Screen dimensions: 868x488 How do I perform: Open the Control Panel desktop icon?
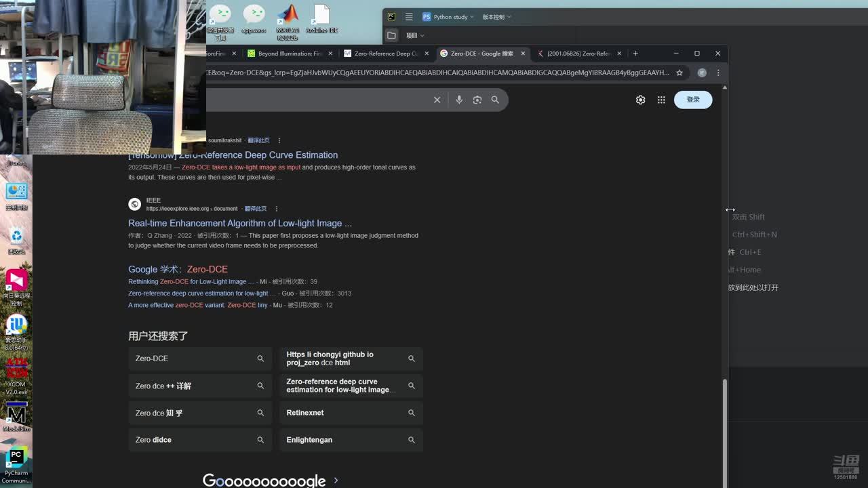pos(16,197)
